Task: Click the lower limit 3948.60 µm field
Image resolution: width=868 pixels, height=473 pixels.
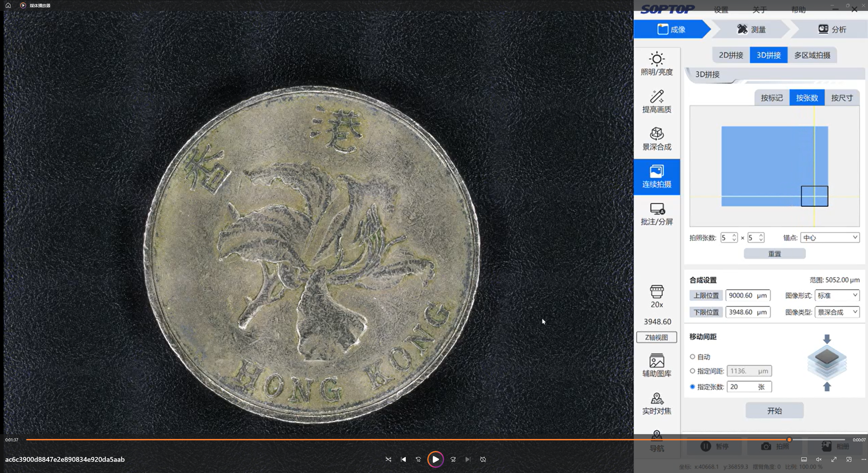Action: [748, 312]
